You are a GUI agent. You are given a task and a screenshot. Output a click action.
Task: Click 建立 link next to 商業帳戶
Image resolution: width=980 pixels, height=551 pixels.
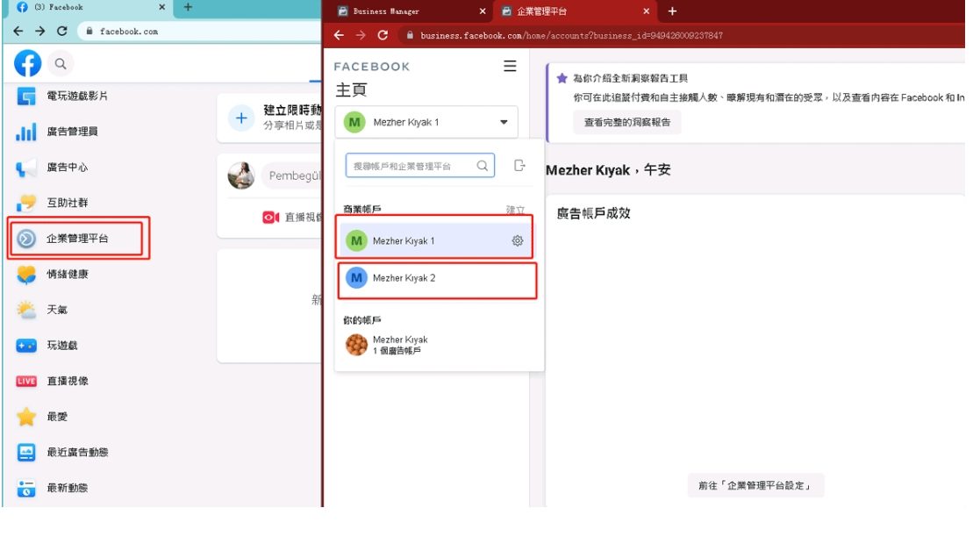point(515,210)
